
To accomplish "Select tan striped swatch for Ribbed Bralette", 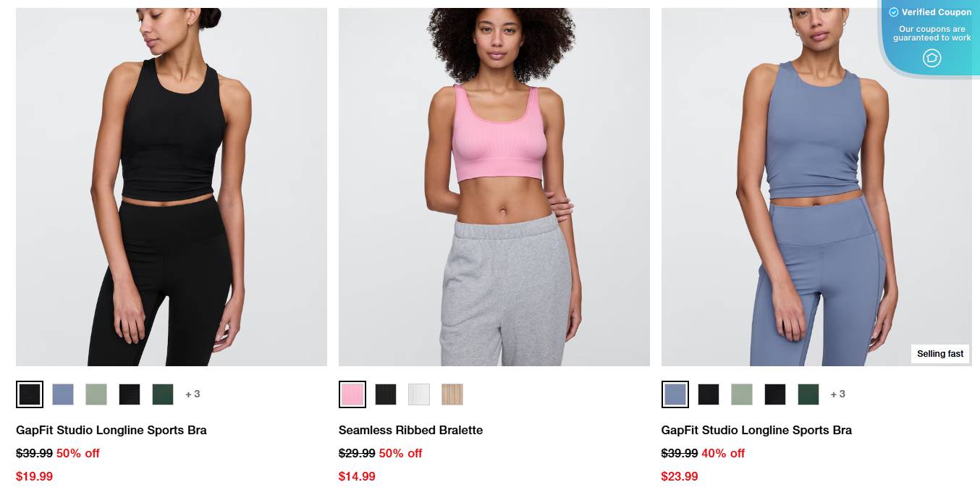I will tap(452, 394).
